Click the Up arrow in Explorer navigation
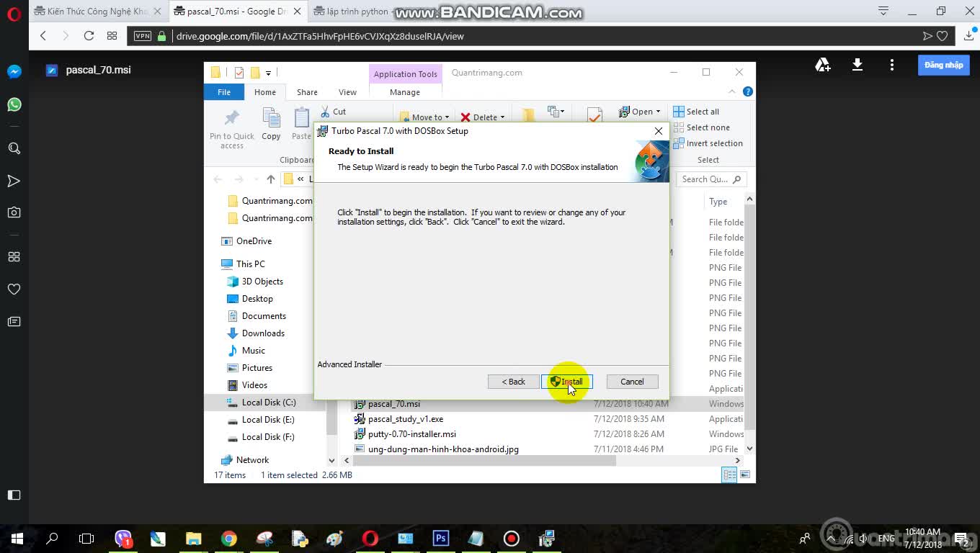 (x=270, y=179)
